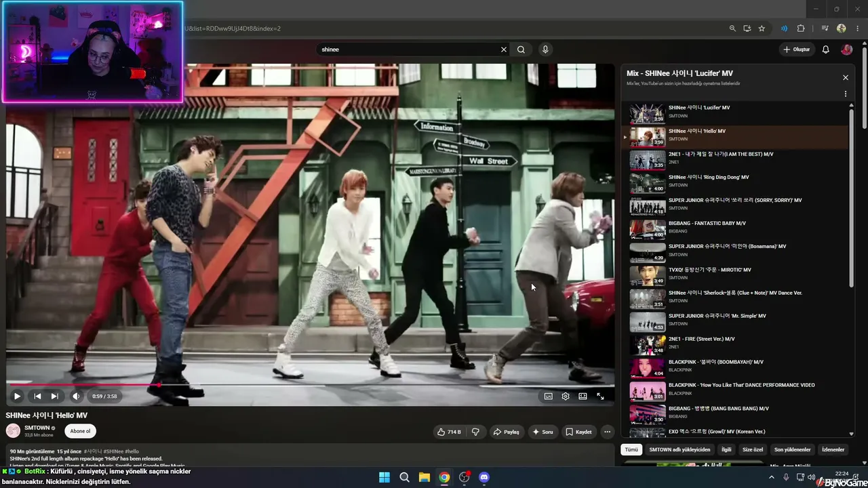Screen dimensions: 868x488
Task: Open the Chrome profile avatar
Action: [842, 28]
